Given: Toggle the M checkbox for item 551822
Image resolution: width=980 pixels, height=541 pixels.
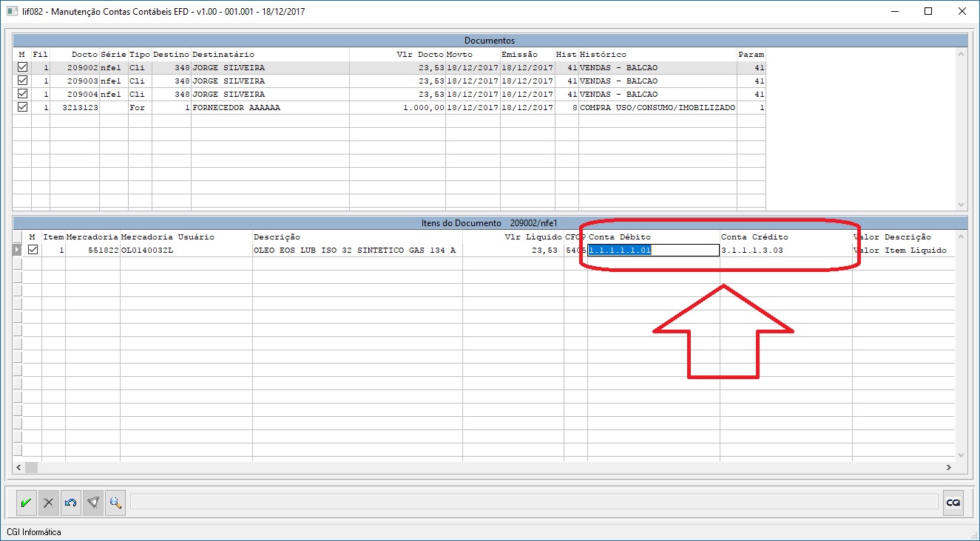Looking at the screenshot, I should (32, 251).
